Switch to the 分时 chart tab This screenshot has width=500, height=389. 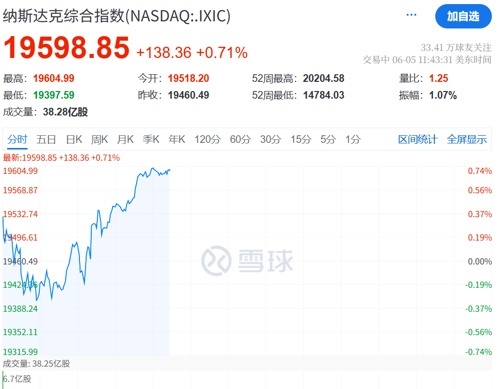click(x=17, y=139)
